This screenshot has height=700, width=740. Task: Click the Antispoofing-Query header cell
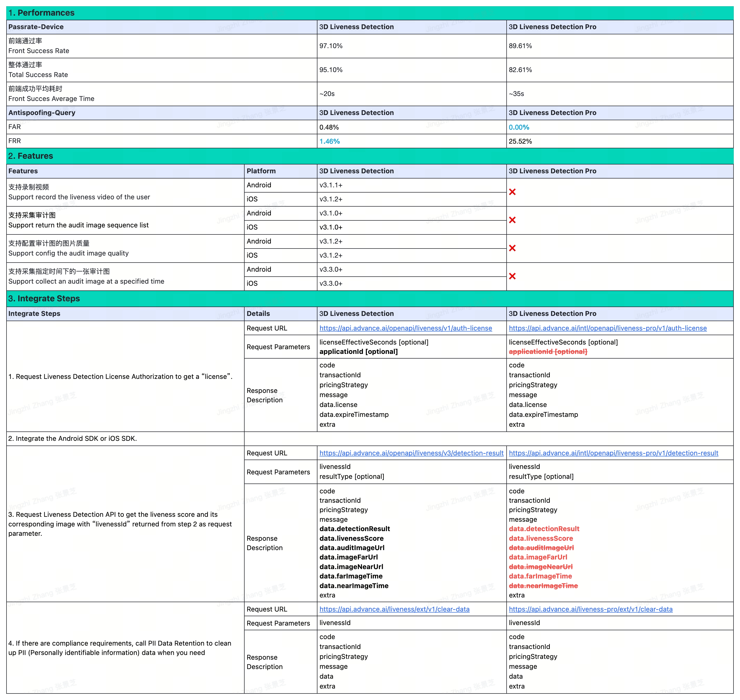tap(42, 113)
